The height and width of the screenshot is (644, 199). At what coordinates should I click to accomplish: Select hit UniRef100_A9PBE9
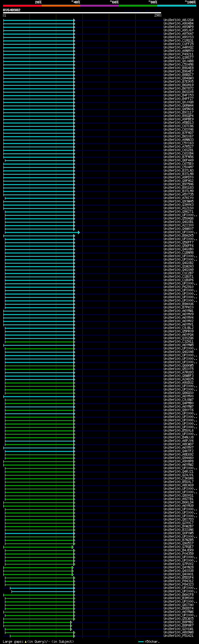178,119
